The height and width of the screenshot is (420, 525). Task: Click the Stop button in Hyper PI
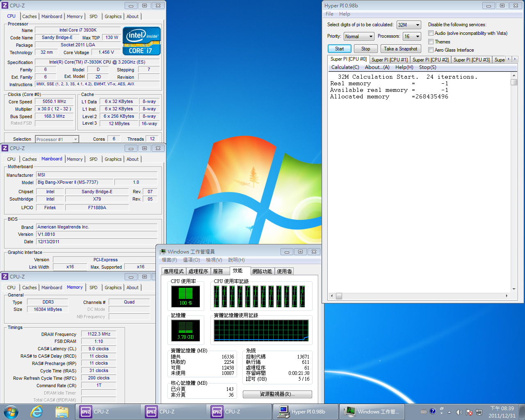[365, 49]
